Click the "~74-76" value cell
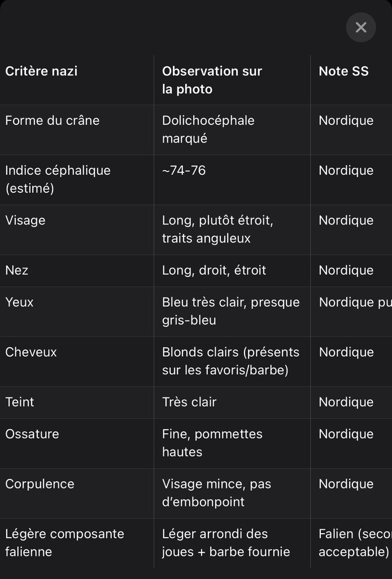 click(184, 170)
